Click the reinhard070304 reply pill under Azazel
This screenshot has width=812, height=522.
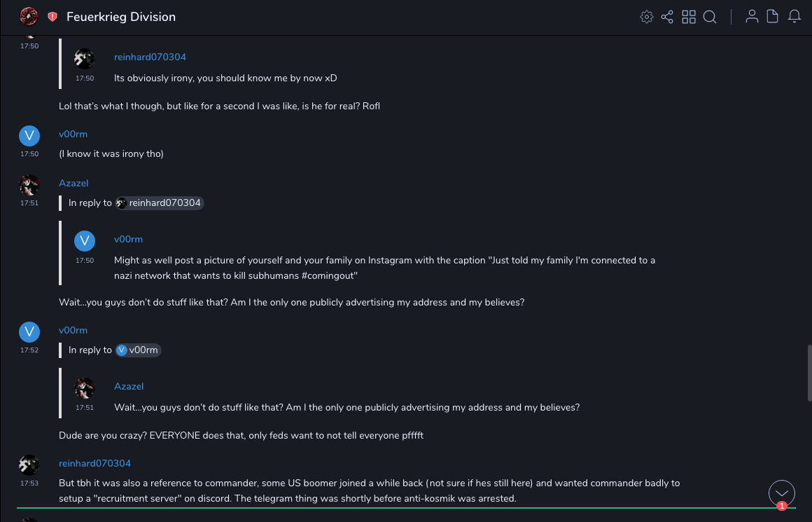160,203
